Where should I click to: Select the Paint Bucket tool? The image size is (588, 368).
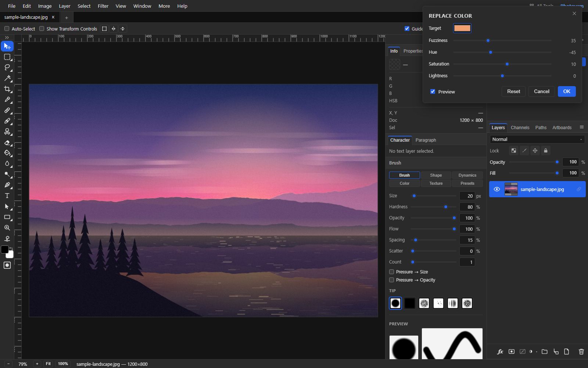pyautogui.click(x=7, y=153)
